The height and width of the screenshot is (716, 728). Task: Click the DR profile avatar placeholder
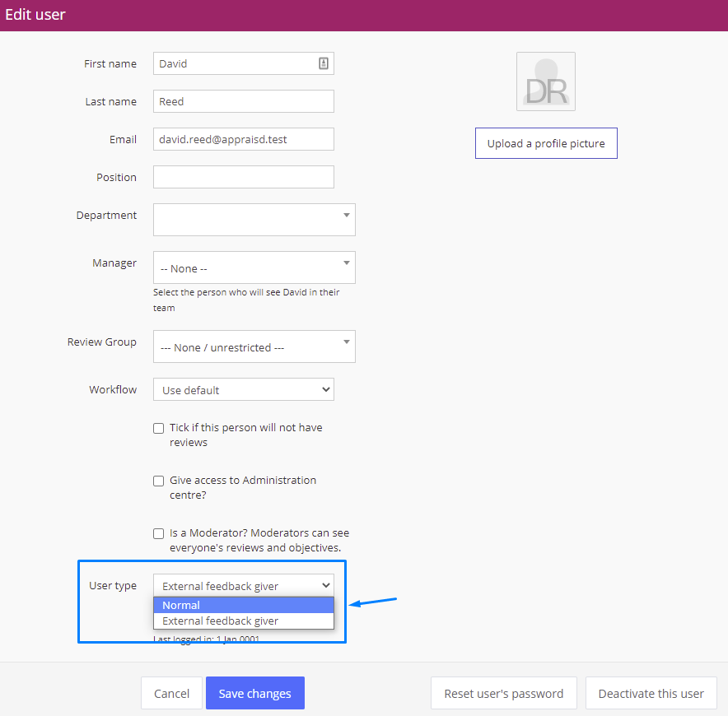545,81
